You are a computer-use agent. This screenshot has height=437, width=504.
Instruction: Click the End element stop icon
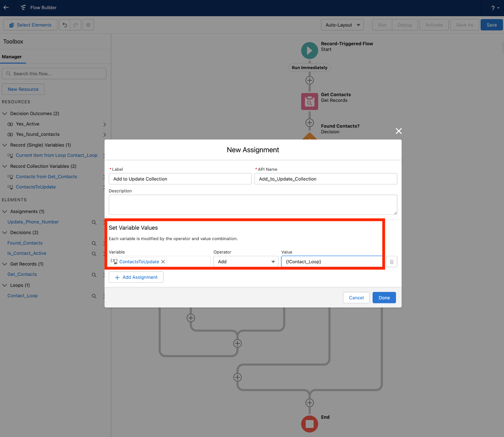tap(309, 424)
